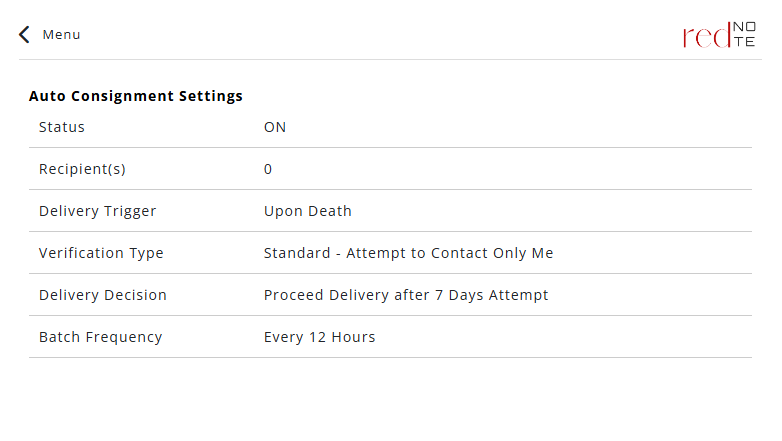This screenshot has height=441, width=782.
Task: Click the "red" script in the logo
Action: point(704,36)
